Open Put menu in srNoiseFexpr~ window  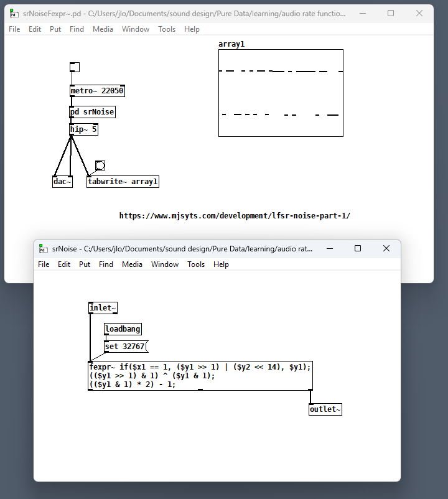click(55, 29)
